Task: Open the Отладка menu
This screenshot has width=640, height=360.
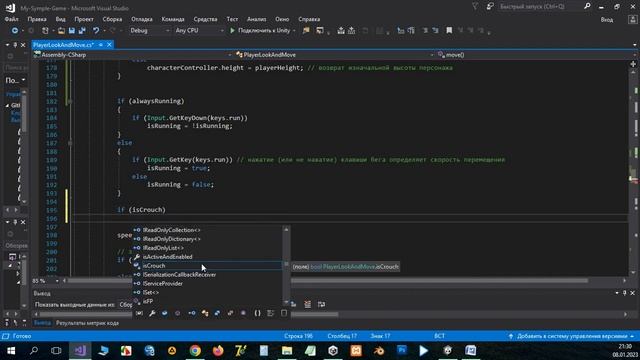Action: click(142, 19)
